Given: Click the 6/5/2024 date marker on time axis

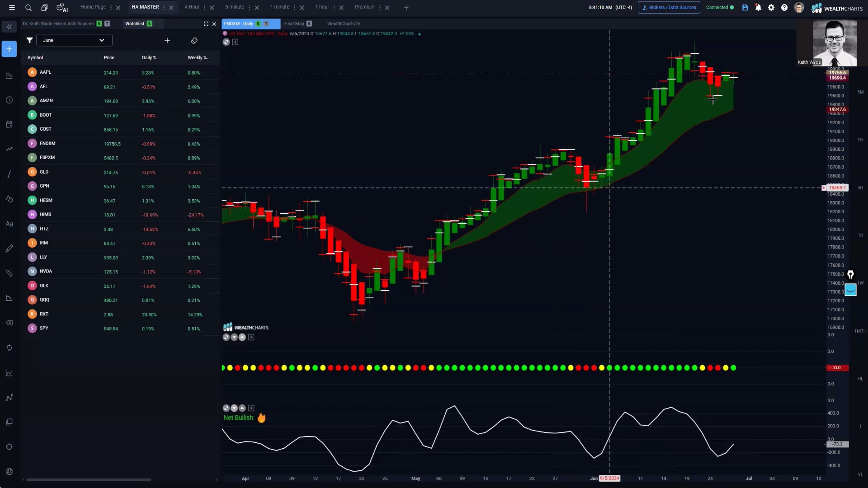Looking at the screenshot, I should [609, 479].
